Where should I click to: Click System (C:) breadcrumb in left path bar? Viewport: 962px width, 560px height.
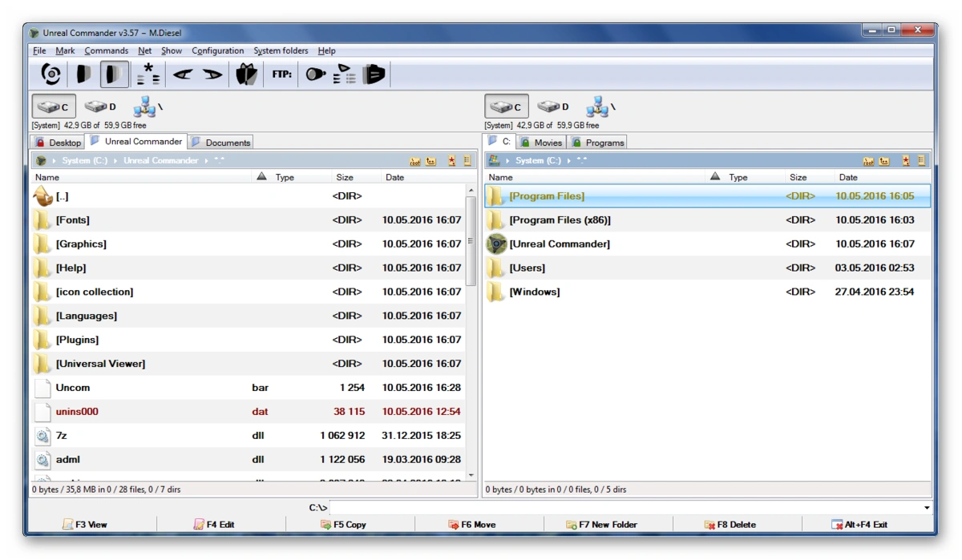[x=84, y=161]
